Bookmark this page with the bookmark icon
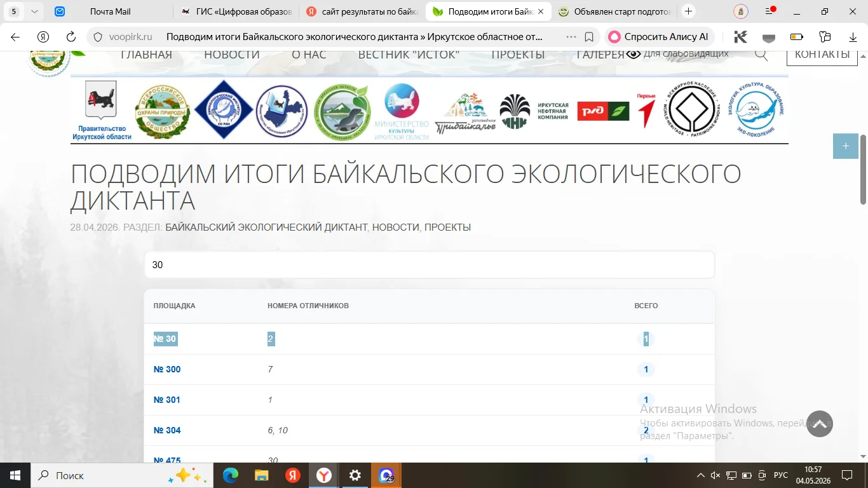Viewport: 868px width, 488px height. (x=589, y=37)
